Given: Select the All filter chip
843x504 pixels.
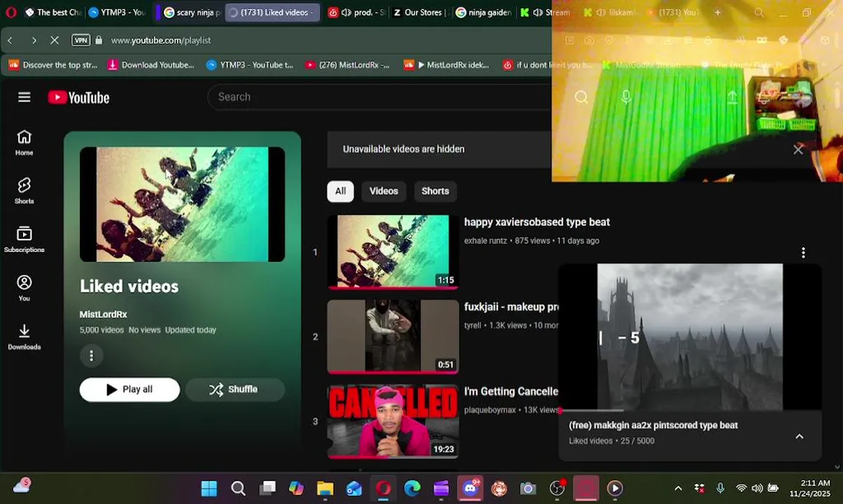Looking at the screenshot, I should 340,191.
